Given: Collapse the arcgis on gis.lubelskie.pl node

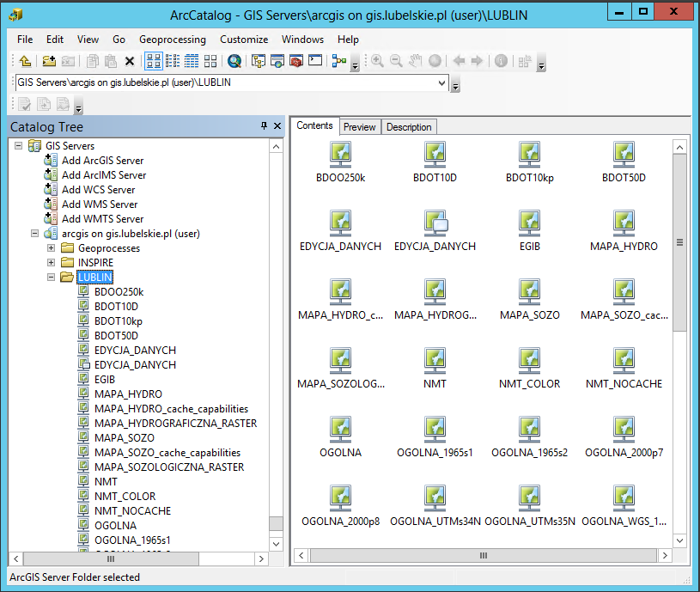Looking at the screenshot, I should coord(35,233).
